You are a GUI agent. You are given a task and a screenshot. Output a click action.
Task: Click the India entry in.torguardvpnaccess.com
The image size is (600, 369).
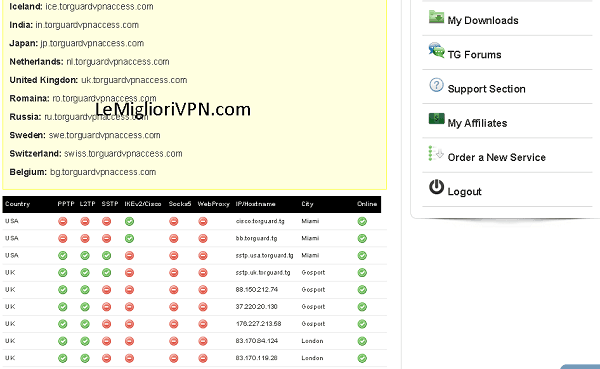(74, 25)
